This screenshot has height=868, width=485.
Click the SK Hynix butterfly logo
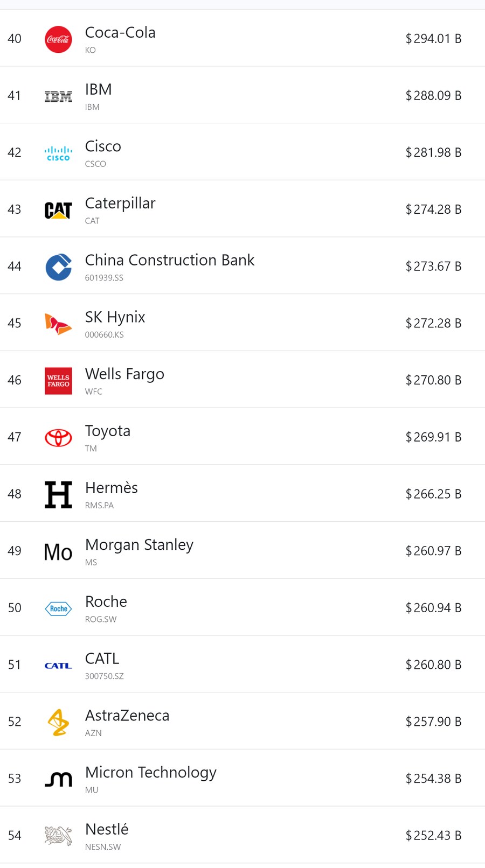58,324
